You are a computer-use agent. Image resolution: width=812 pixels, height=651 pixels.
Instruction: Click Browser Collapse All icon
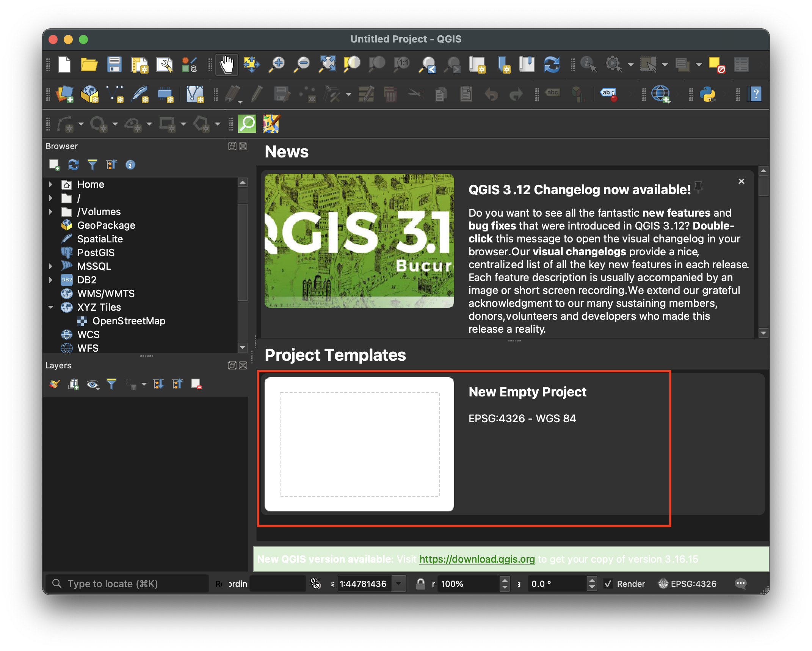[111, 165]
